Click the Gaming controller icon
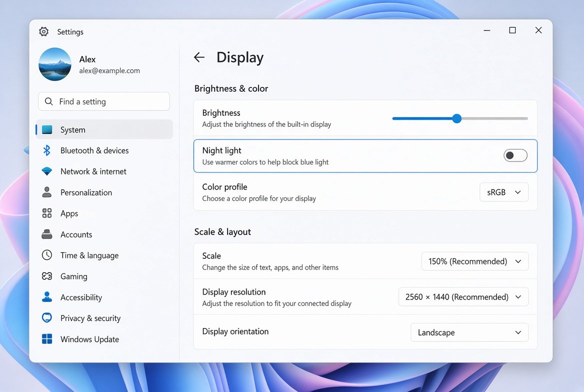The height and width of the screenshot is (392, 584). [x=47, y=276]
